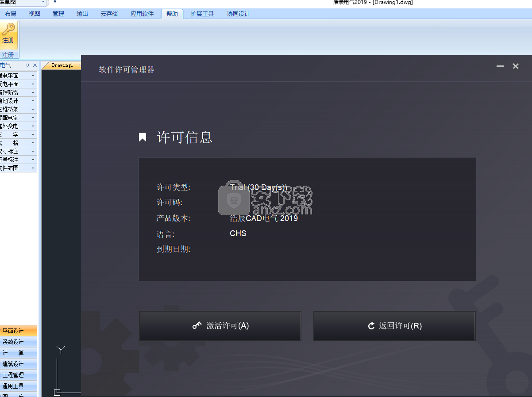Click the 产品版本: label

coord(173,218)
